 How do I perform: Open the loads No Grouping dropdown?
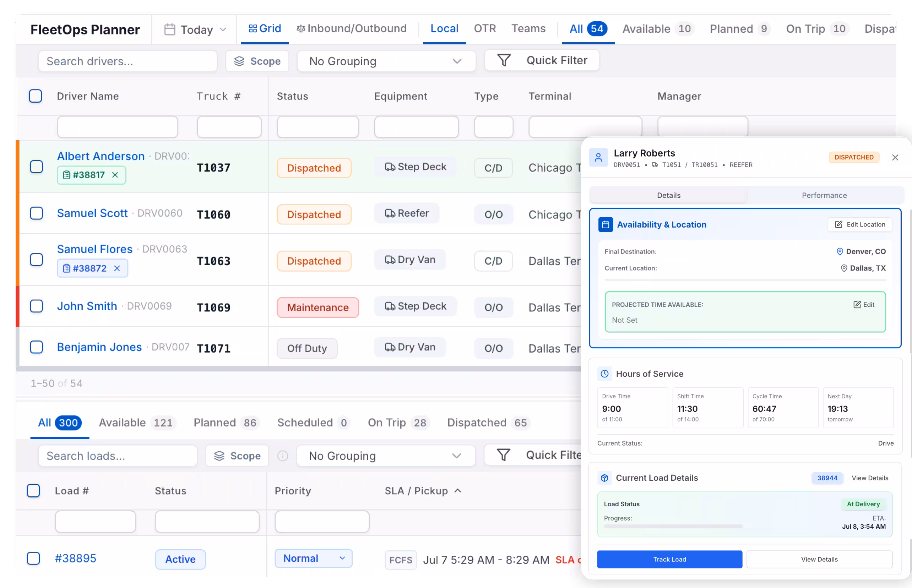pyautogui.click(x=386, y=456)
